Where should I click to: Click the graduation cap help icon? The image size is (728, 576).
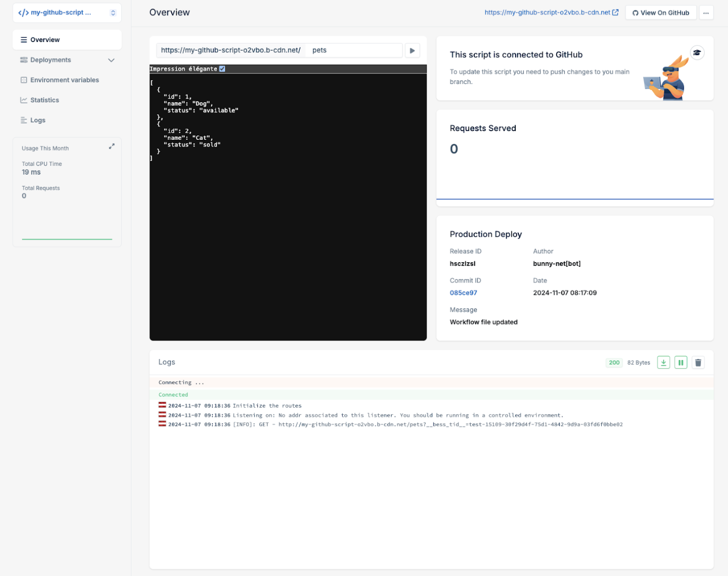(x=697, y=52)
